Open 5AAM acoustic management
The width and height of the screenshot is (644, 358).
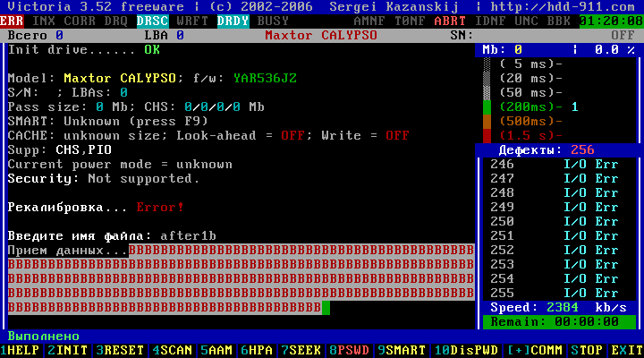point(216,350)
